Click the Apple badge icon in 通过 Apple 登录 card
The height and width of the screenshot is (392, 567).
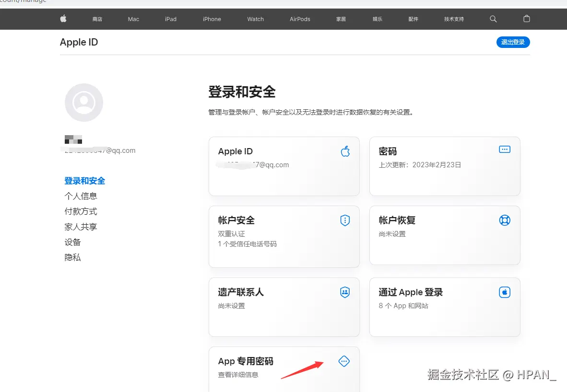pyautogui.click(x=505, y=292)
